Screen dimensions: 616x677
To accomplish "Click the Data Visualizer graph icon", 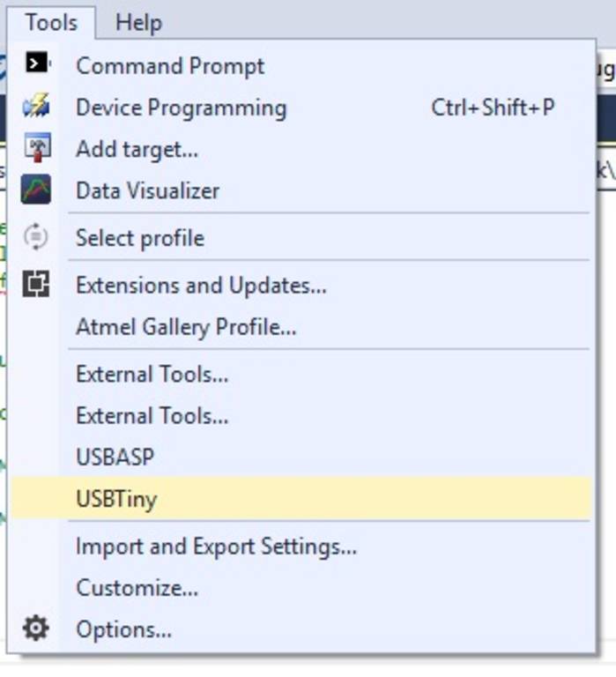I will click(x=36, y=190).
